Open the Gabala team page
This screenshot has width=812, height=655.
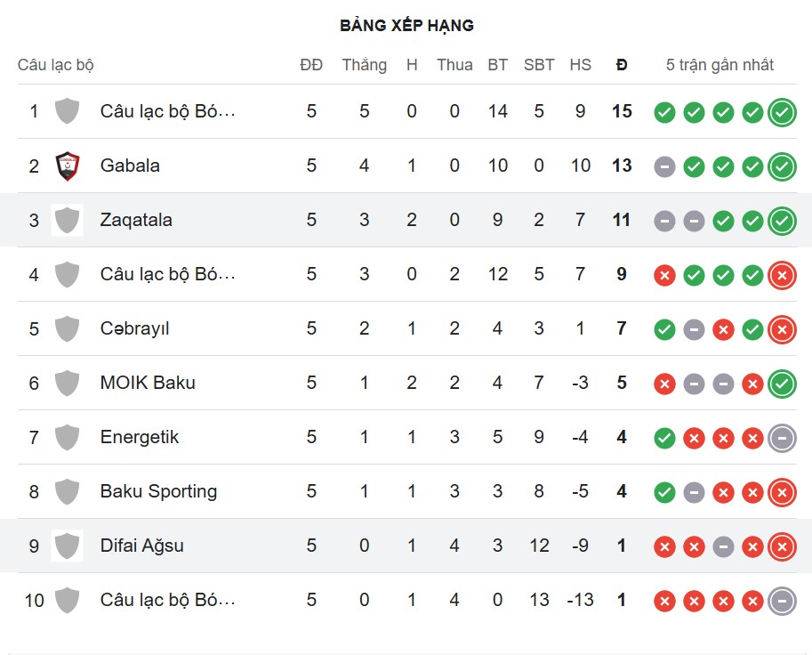click(130, 166)
